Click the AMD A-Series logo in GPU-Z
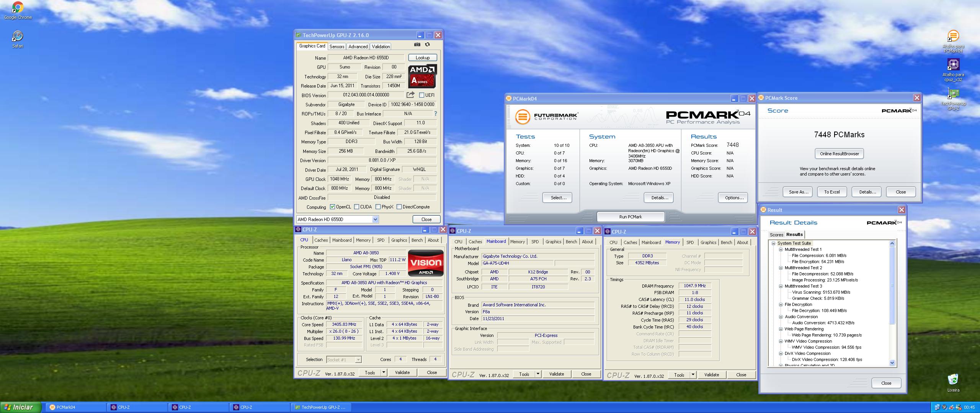 tap(422, 76)
